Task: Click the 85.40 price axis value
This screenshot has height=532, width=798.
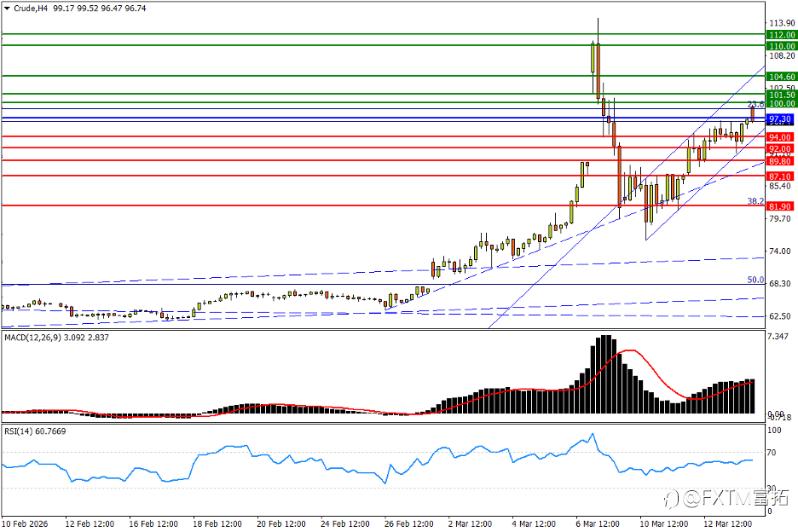Action: click(x=780, y=186)
